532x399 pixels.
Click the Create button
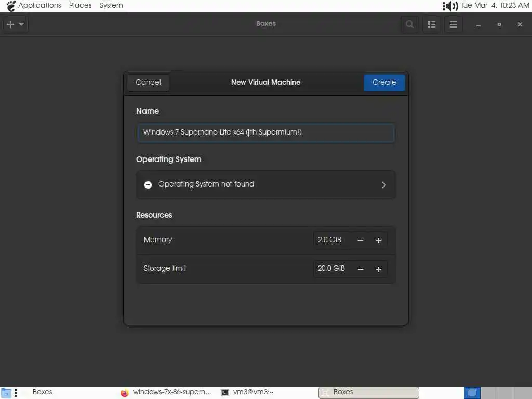[384, 83]
